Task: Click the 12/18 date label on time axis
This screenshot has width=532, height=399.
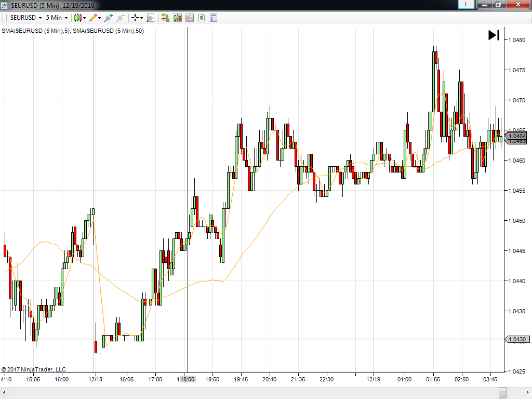Action: tap(96, 379)
